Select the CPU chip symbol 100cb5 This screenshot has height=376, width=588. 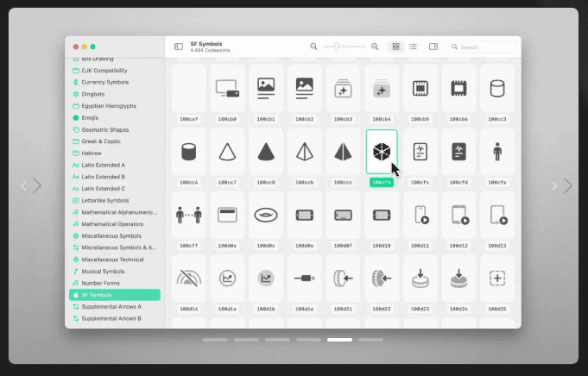pos(420,89)
